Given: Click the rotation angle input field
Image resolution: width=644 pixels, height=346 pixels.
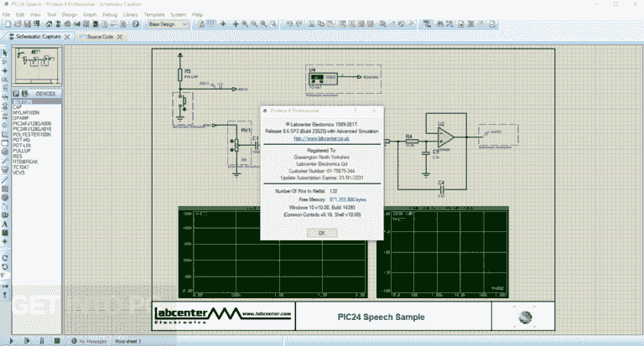Looking at the screenshot, I should (5, 276).
